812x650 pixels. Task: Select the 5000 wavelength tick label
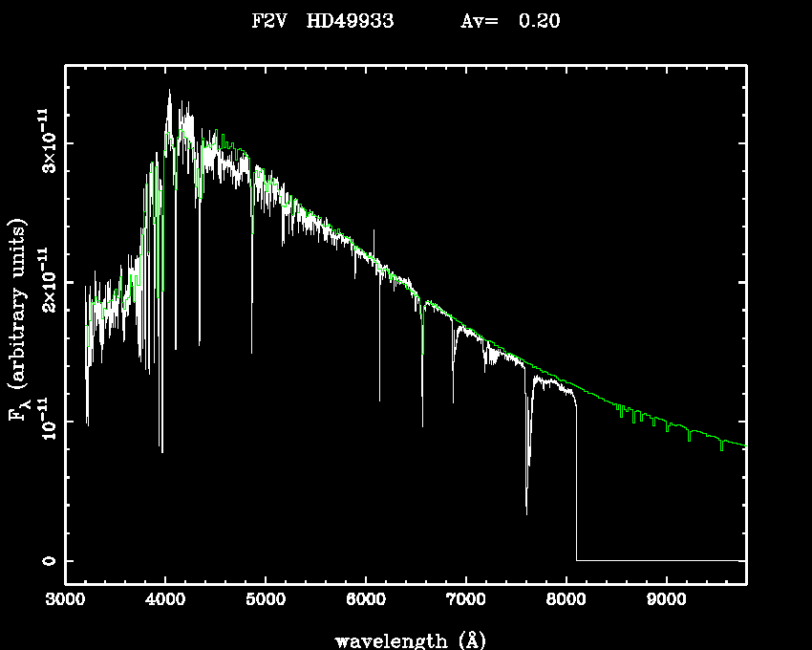click(x=266, y=599)
